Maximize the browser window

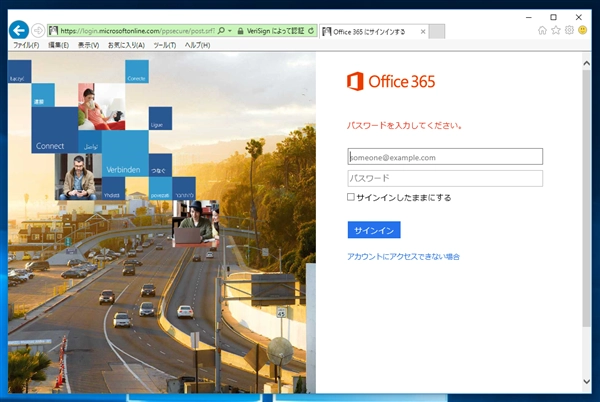coord(553,17)
